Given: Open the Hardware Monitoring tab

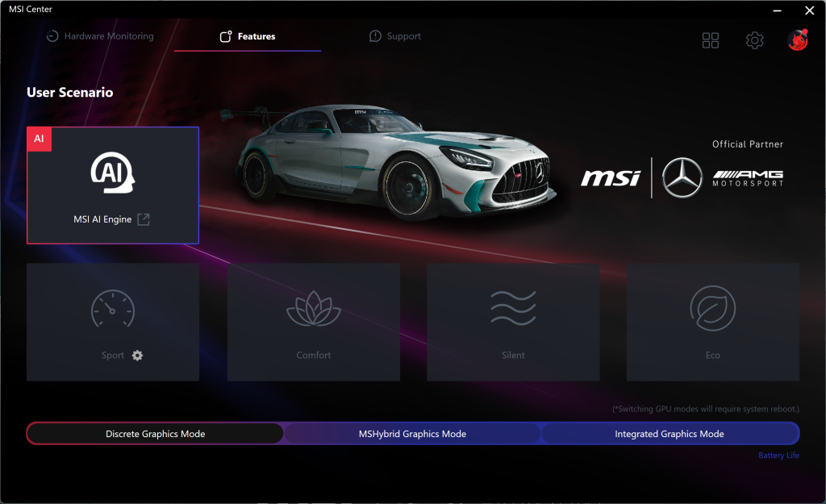Looking at the screenshot, I should click(x=100, y=36).
